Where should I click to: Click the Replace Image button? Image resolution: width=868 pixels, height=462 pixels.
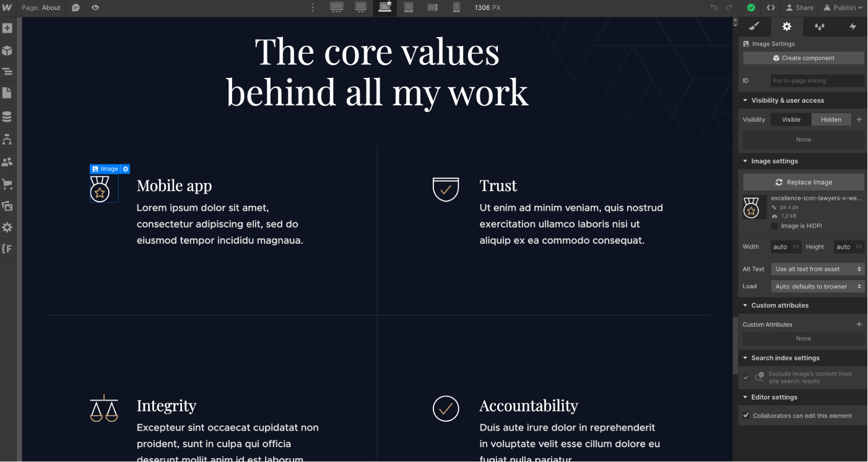point(803,182)
